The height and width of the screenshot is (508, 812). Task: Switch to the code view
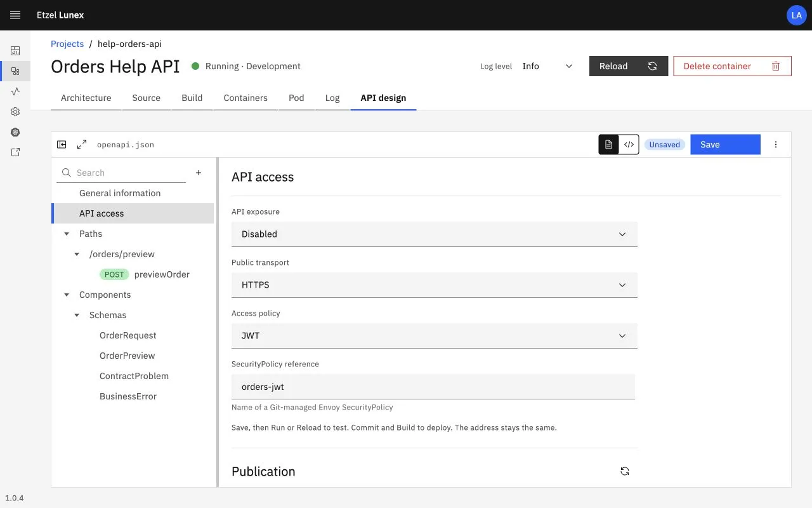pyautogui.click(x=629, y=145)
